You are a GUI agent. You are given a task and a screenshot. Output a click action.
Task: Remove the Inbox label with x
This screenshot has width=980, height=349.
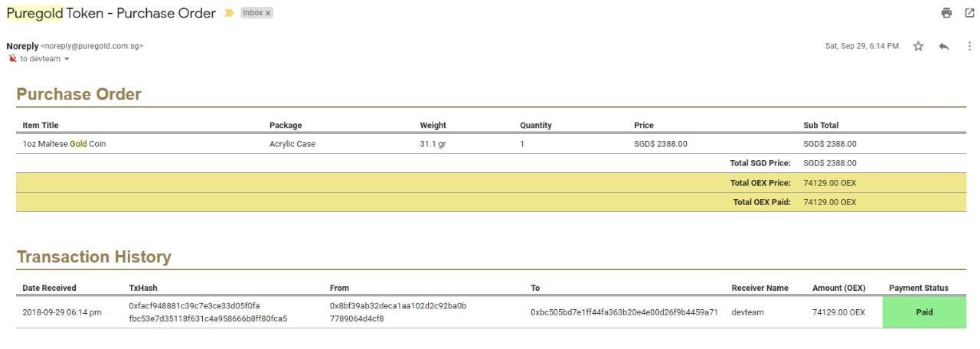point(268,13)
